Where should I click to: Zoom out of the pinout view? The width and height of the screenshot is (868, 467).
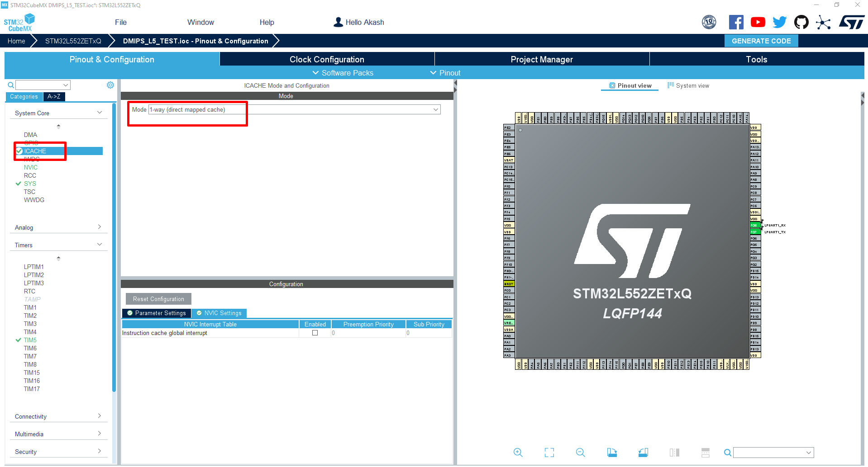click(x=581, y=452)
